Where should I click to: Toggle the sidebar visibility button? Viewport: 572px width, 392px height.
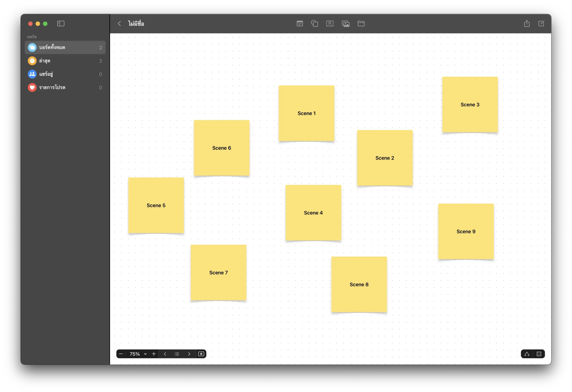[61, 24]
